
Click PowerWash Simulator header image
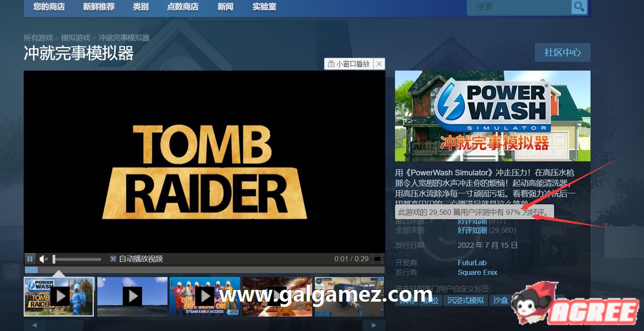click(493, 116)
